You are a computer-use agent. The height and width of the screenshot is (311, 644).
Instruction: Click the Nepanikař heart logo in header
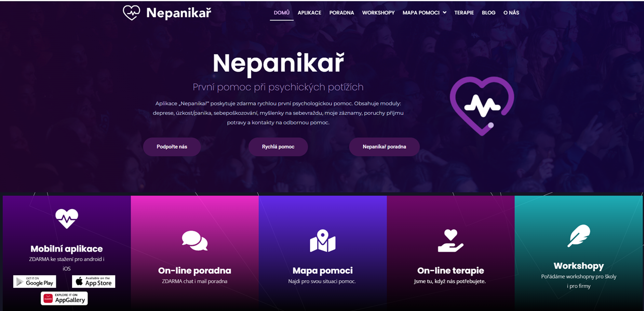tap(131, 13)
